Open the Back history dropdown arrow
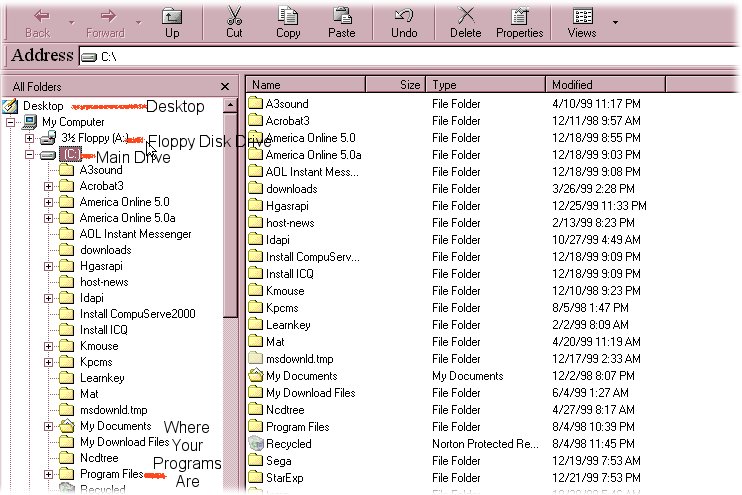Viewport: 742px width, 495px height. 71,22
